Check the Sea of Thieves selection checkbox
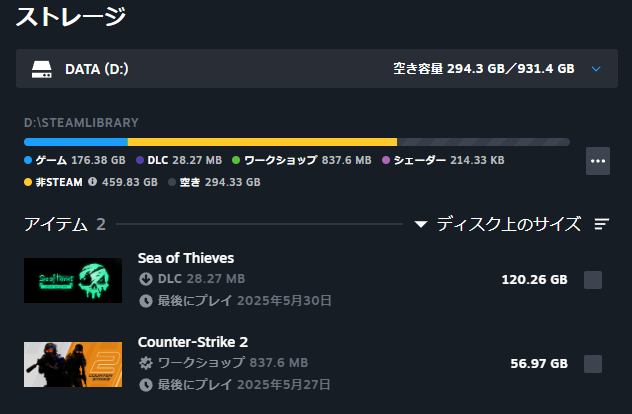This screenshot has height=414, width=632. [593, 280]
